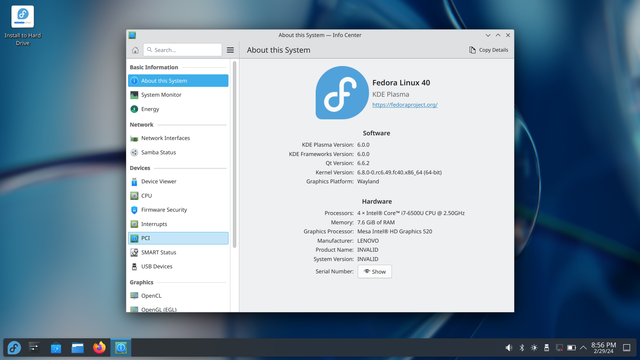Open Firmware Security in Devices
The image size is (640, 360).
coord(178,210)
